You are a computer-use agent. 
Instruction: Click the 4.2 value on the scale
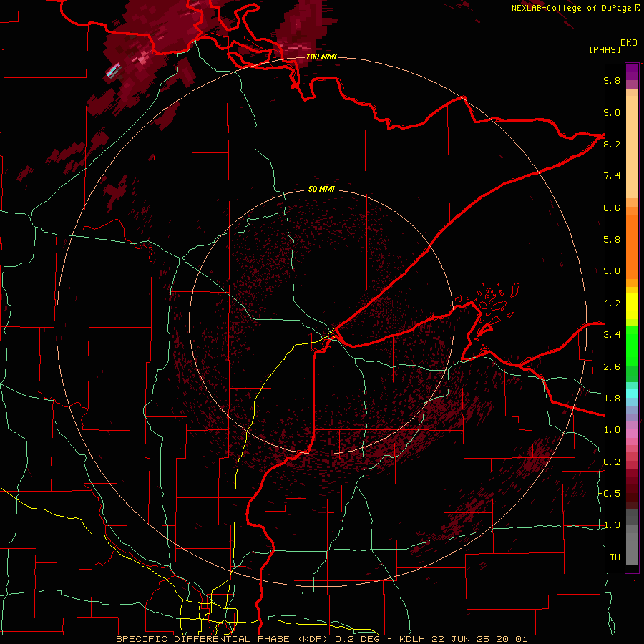pos(612,303)
